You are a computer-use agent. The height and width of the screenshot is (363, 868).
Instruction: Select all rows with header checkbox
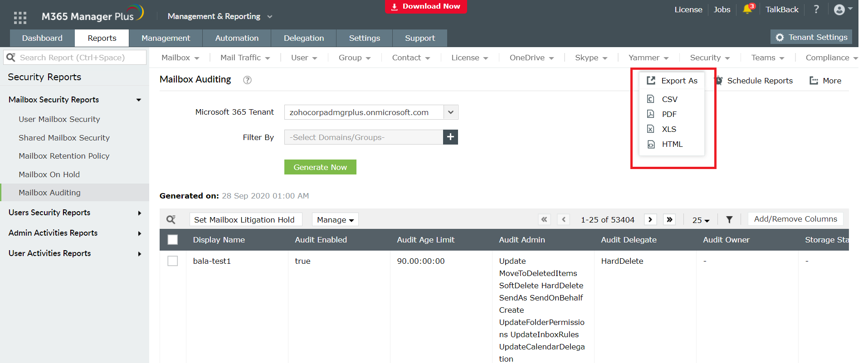click(173, 240)
